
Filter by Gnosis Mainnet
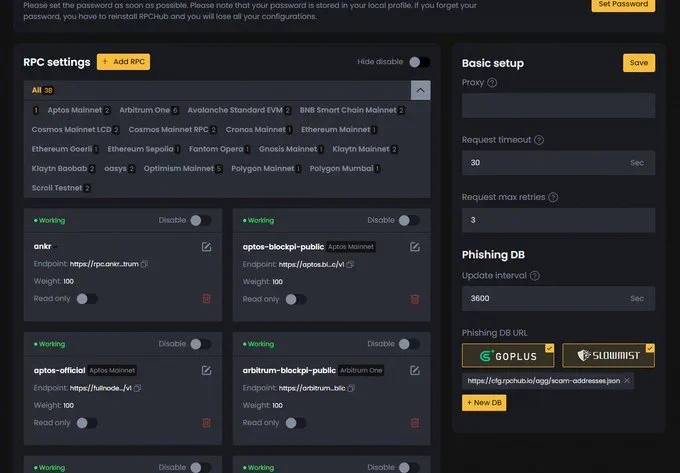click(x=291, y=149)
